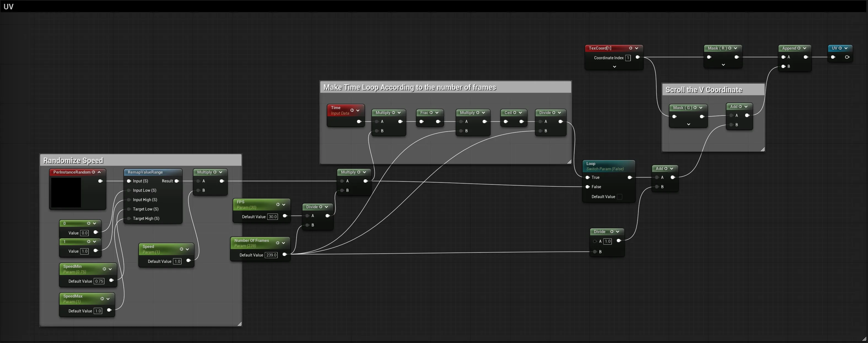868x343 pixels.
Task: Click the preview icon on the SpeedMax parameter node
Action: pyautogui.click(x=102, y=299)
